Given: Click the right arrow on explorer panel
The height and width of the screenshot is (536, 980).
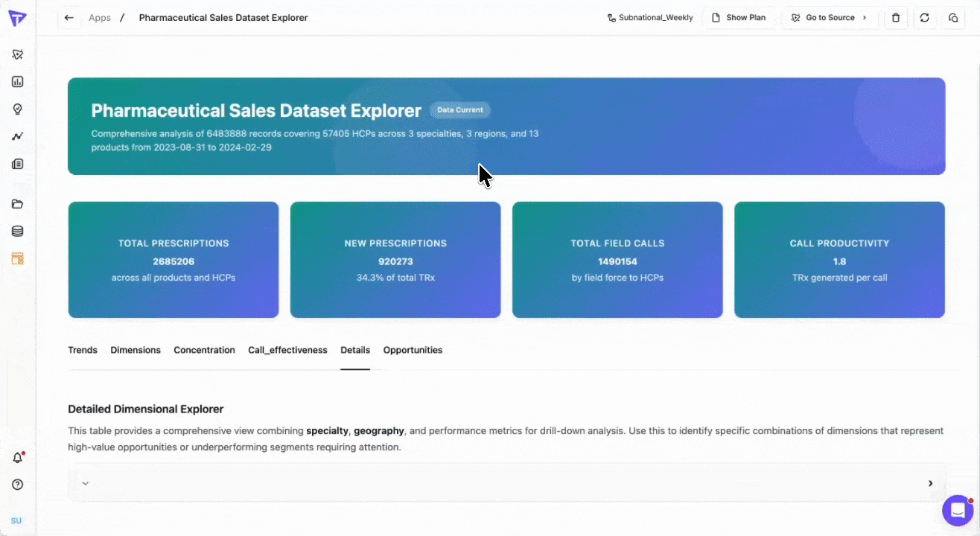Looking at the screenshot, I should coord(930,483).
